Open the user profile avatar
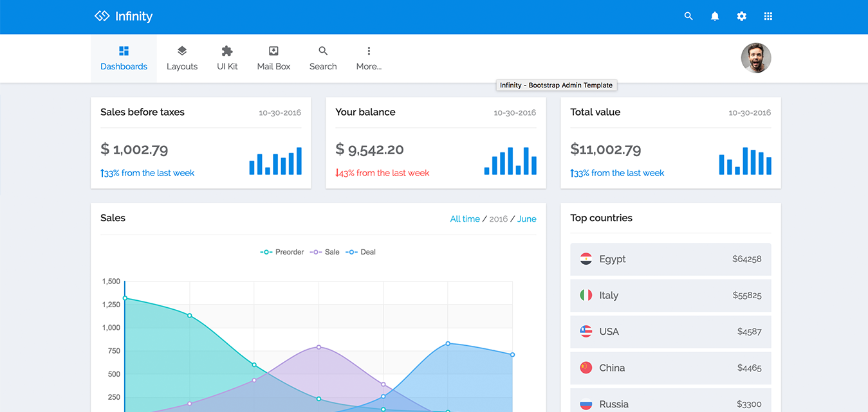Screen dimensions: 868x412 click(x=755, y=58)
